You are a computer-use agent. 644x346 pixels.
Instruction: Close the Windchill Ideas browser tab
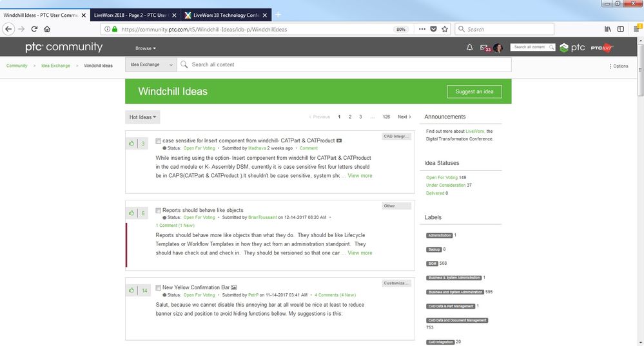point(83,15)
